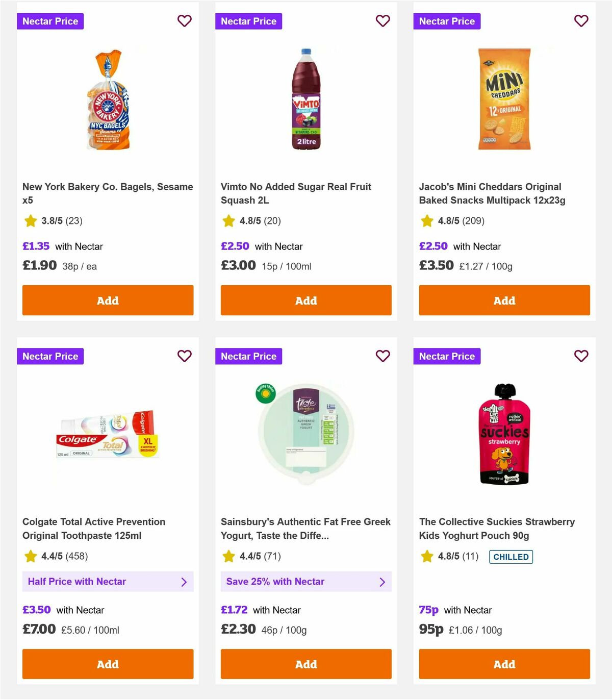The height and width of the screenshot is (700, 612).
Task: Click the CHILLED badge on the Suckies card
Action: 511,557
